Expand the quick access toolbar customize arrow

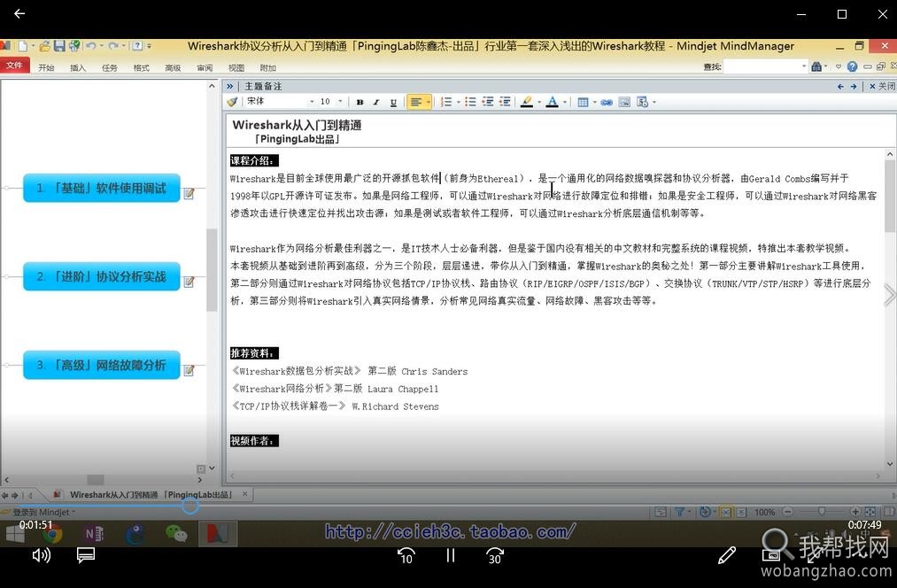tap(150, 46)
